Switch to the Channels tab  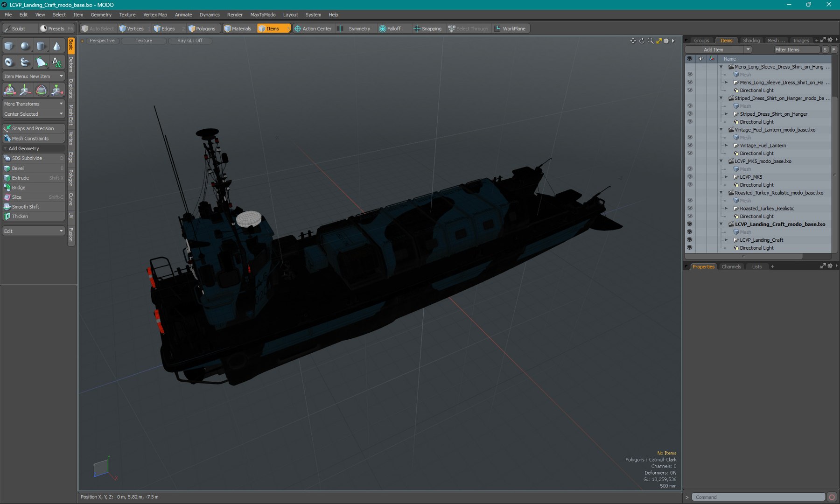coord(731,266)
